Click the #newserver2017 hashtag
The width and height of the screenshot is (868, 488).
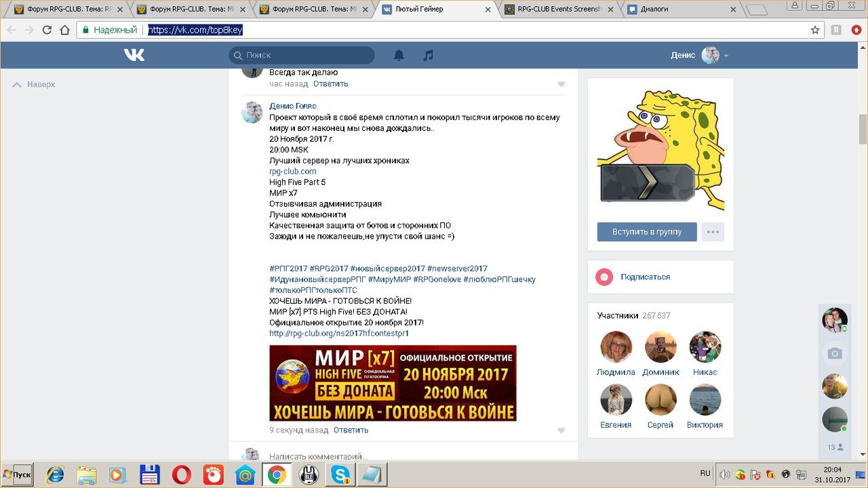(x=457, y=268)
